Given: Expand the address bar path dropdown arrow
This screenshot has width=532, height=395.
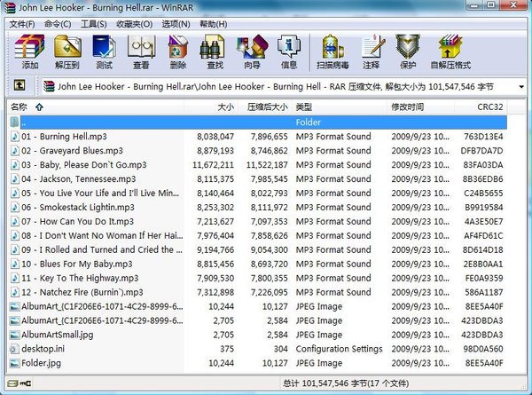Looking at the screenshot, I should (x=521, y=87).
